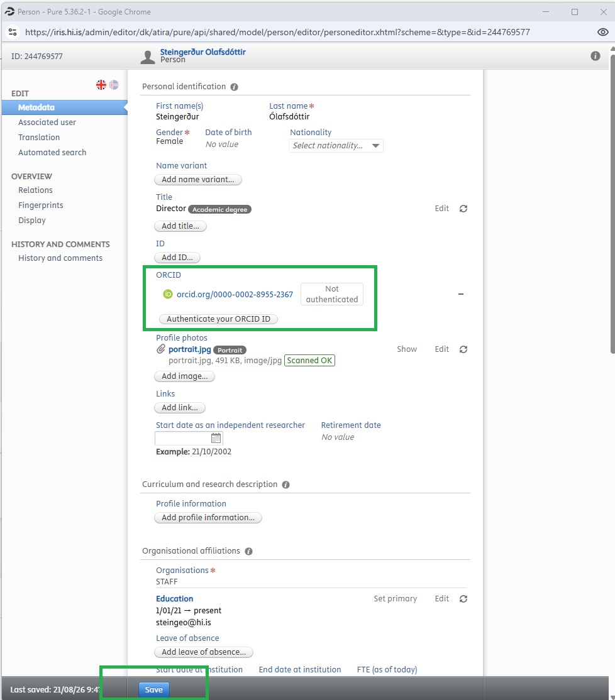This screenshot has height=700, width=615.
Task: Switch to the Icelandic language flag
Action: point(114,84)
